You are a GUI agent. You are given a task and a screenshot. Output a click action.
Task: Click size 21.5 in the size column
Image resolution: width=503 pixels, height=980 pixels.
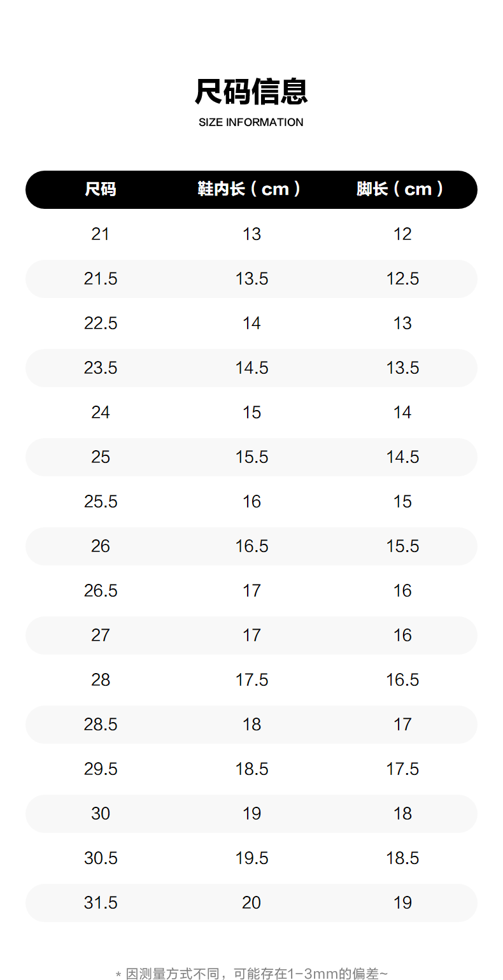101,279
